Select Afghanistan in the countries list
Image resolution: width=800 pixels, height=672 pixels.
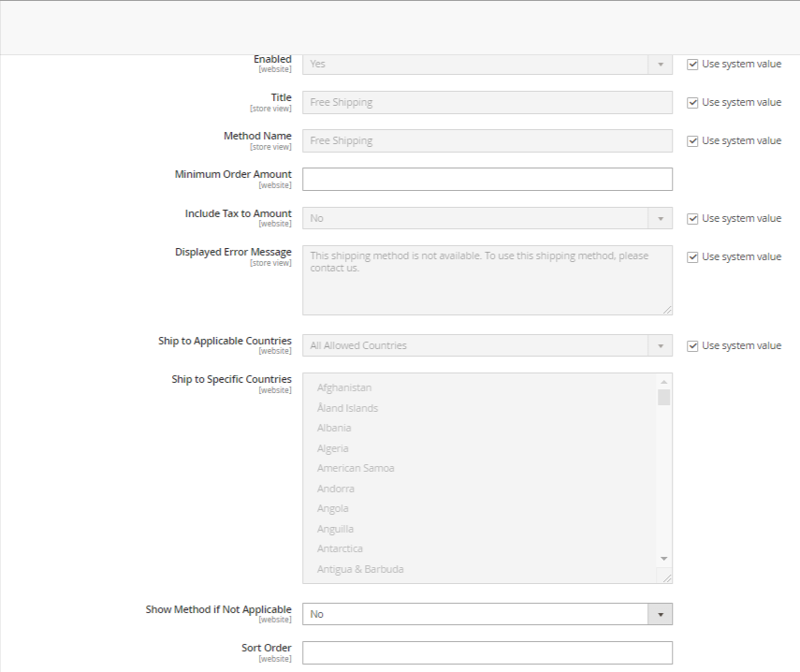[344, 387]
